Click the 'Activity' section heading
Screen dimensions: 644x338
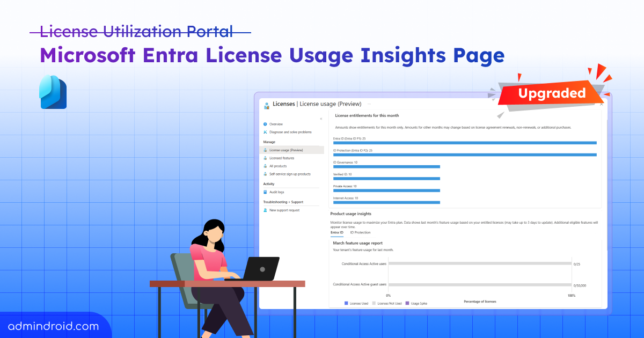pyautogui.click(x=268, y=184)
